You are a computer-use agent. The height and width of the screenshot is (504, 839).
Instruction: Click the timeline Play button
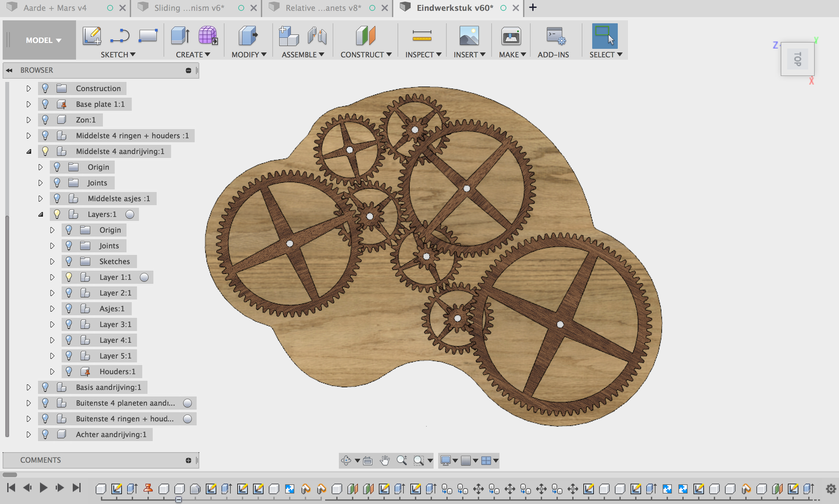(43, 488)
